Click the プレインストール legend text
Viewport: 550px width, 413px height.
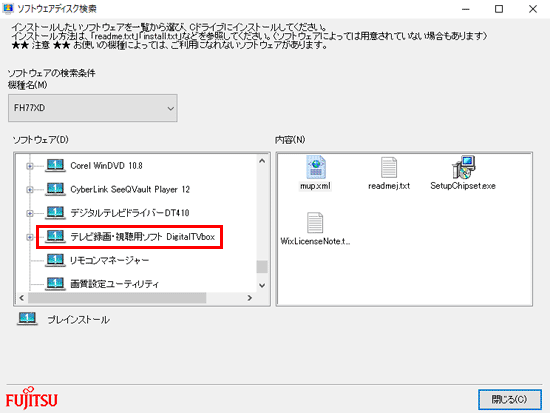click(x=79, y=320)
